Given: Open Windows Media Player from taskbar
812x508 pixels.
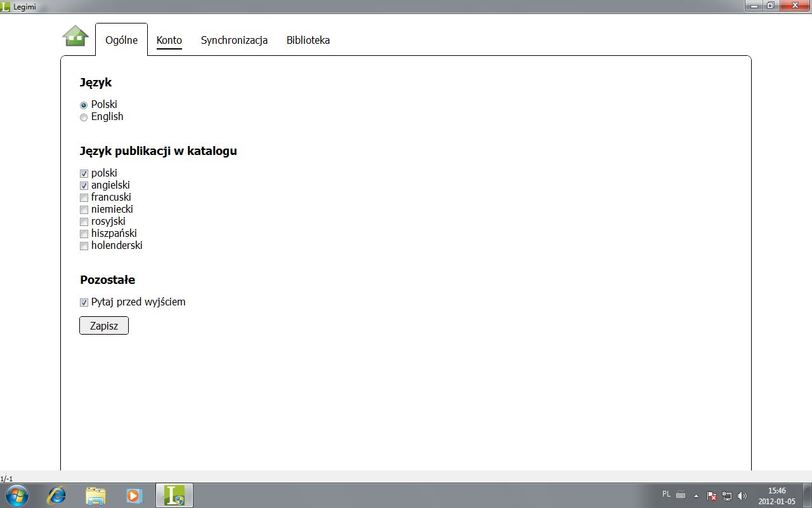Looking at the screenshot, I should coord(134,495).
